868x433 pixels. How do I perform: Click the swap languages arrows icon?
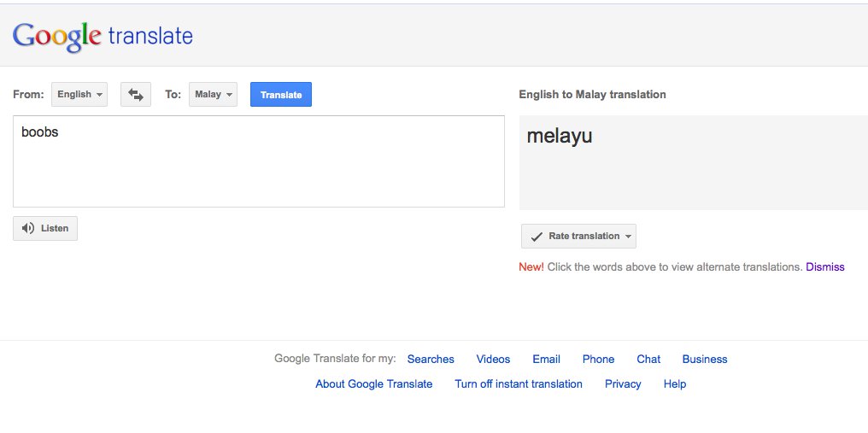(x=136, y=95)
